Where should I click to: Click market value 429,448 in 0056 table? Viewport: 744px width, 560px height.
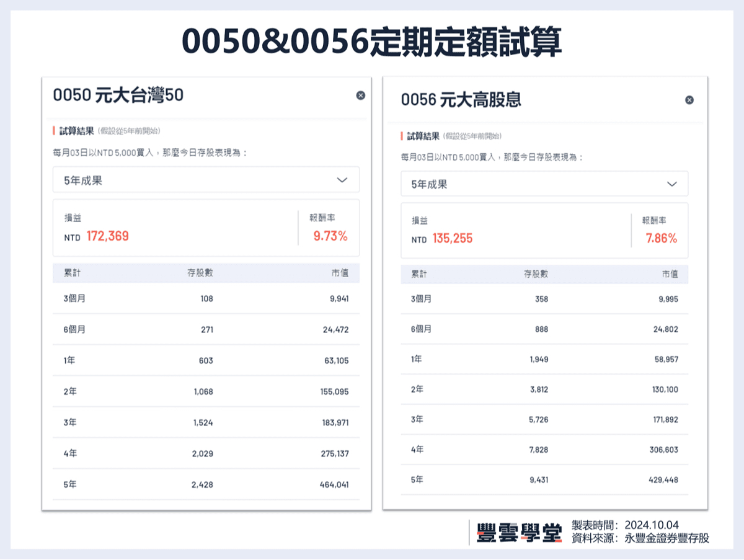[x=663, y=479]
